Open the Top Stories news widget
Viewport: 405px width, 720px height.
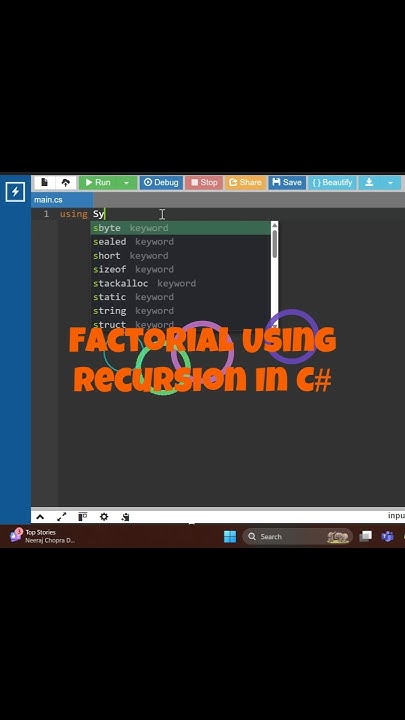coord(42,536)
